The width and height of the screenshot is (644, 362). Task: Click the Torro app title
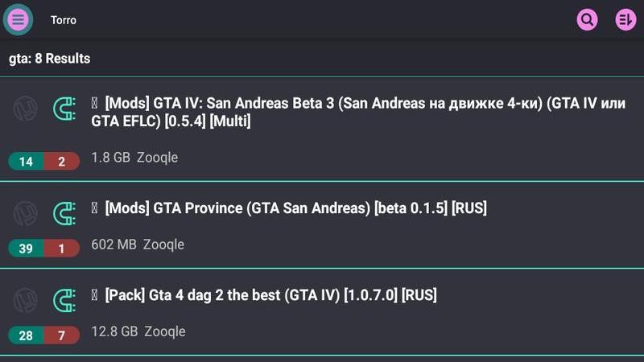pyautogui.click(x=64, y=19)
